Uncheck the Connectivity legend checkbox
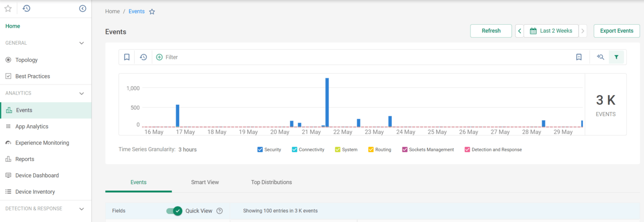The height and width of the screenshot is (222, 644). point(294,150)
